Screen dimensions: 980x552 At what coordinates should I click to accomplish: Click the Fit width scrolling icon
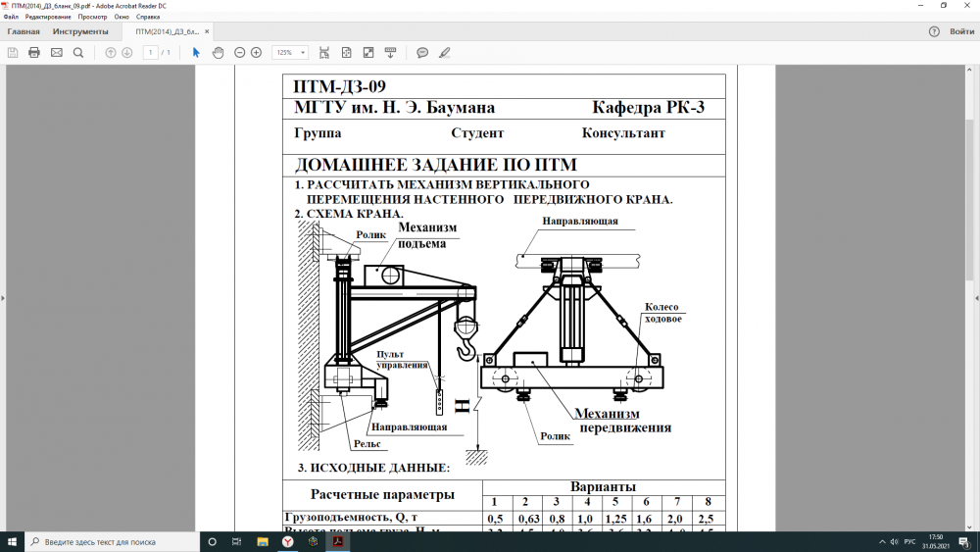pyautogui.click(x=323, y=53)
